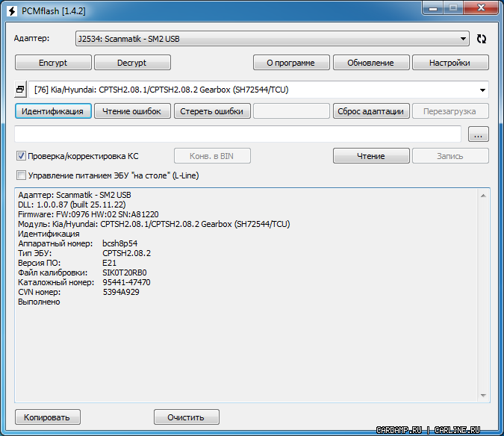Minimize the PCMflash window
This screenshot has width=504, height=436.
pos(433,7)
